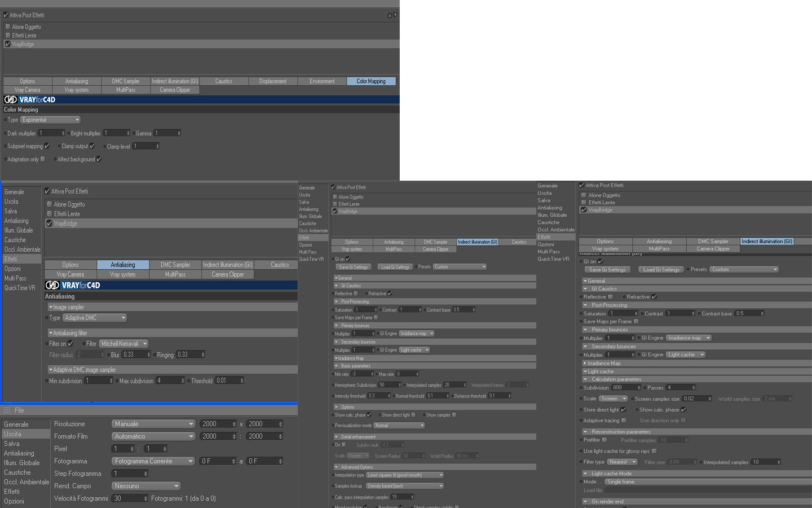Open the Risoluzione Manuale dropdown
The width and height of the screenshot is (812, 508).
153,424
